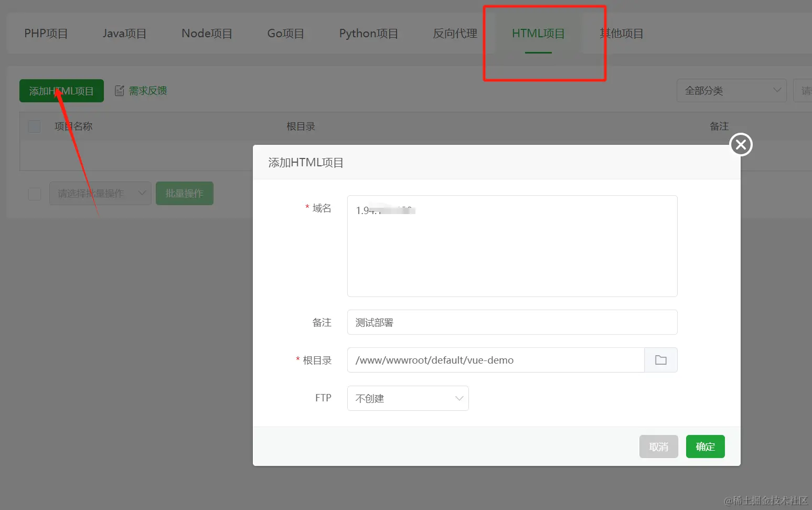Click the 项目名称 column header
This screenshot has width=812, height=510.
(x=73, y=126)
